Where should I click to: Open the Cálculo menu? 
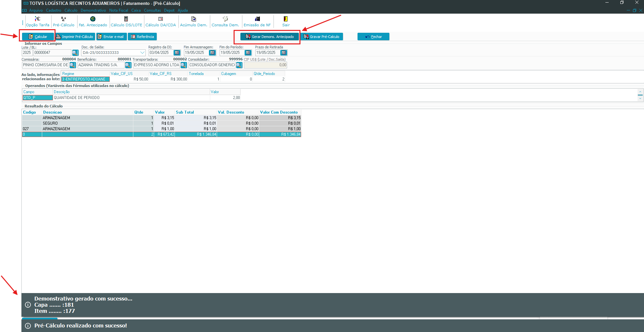point(71,10)
